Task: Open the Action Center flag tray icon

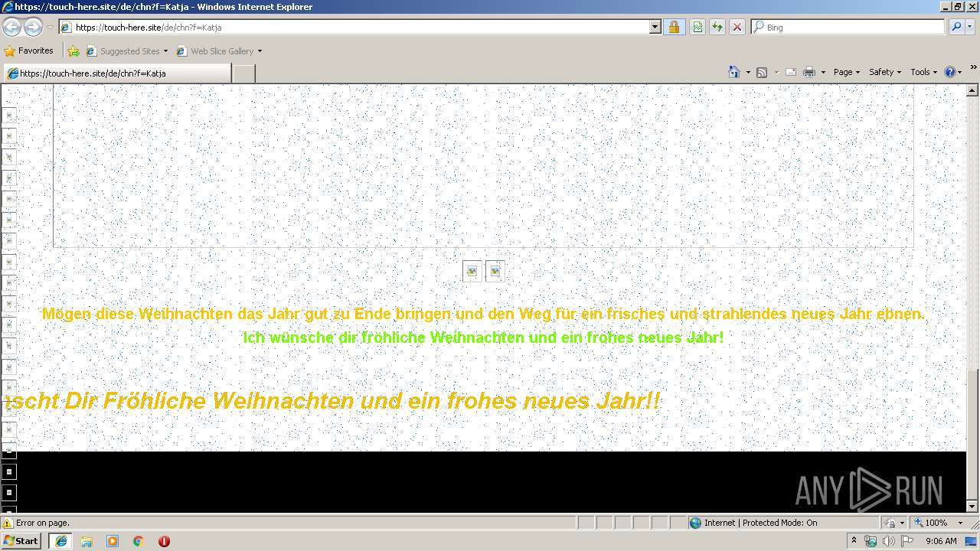Action: tap(906, 541)
